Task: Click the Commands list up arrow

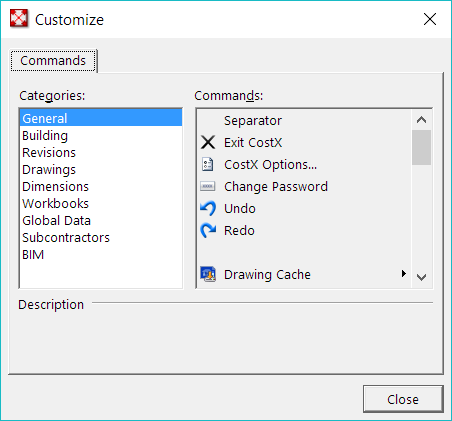Action: (422, 120)
